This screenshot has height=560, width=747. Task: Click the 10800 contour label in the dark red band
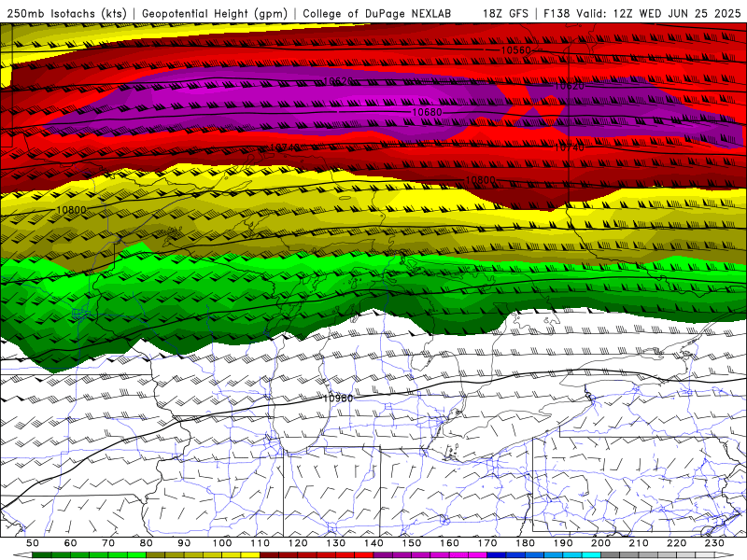[x=480, y=180]
